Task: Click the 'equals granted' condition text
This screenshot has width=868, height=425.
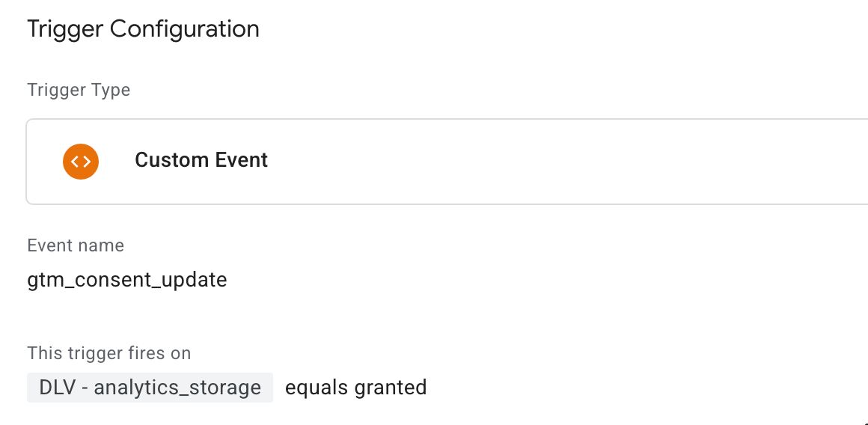Action: tap(356, 388)
